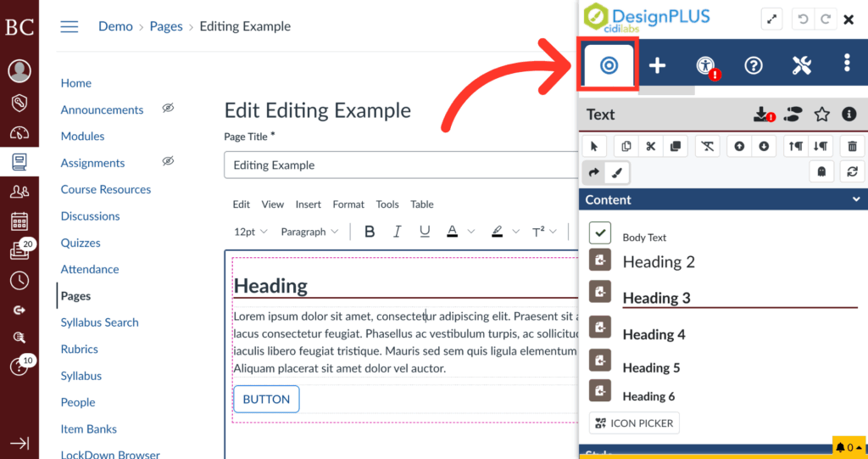Go to the Demo breadcrumb link
The height and width of the screenshot is (459, 868).
pos(115,26)
